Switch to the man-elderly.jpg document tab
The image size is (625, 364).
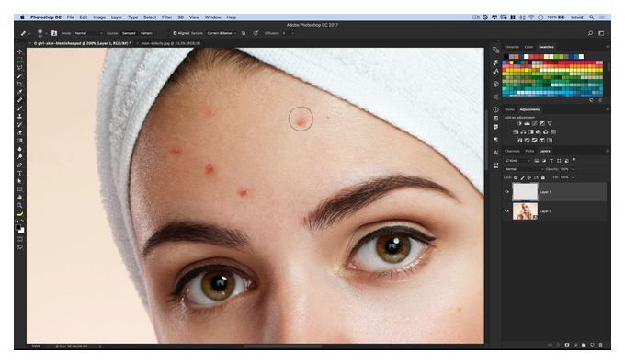pyautogui.click(x=171, y=43)
